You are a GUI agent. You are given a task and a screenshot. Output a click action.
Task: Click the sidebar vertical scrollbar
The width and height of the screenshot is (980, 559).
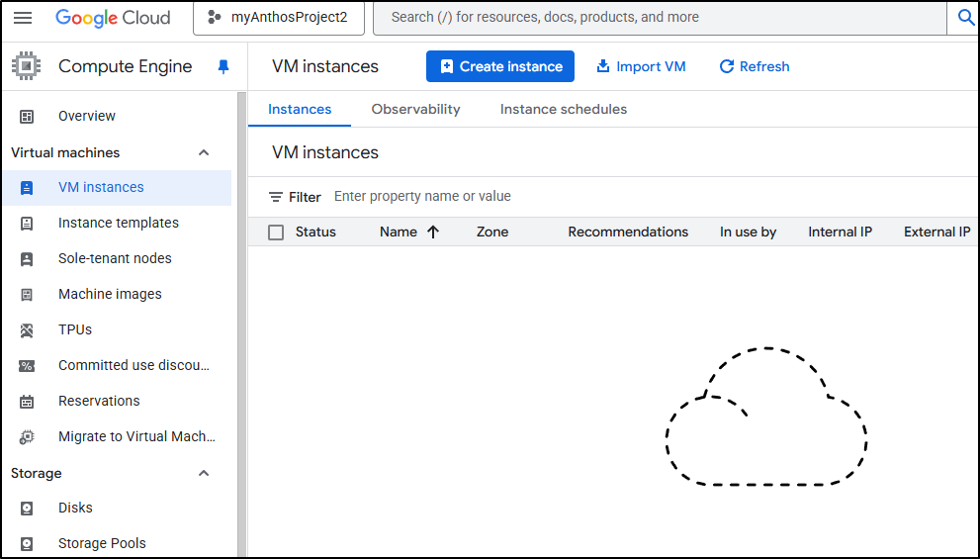[242, 325]
